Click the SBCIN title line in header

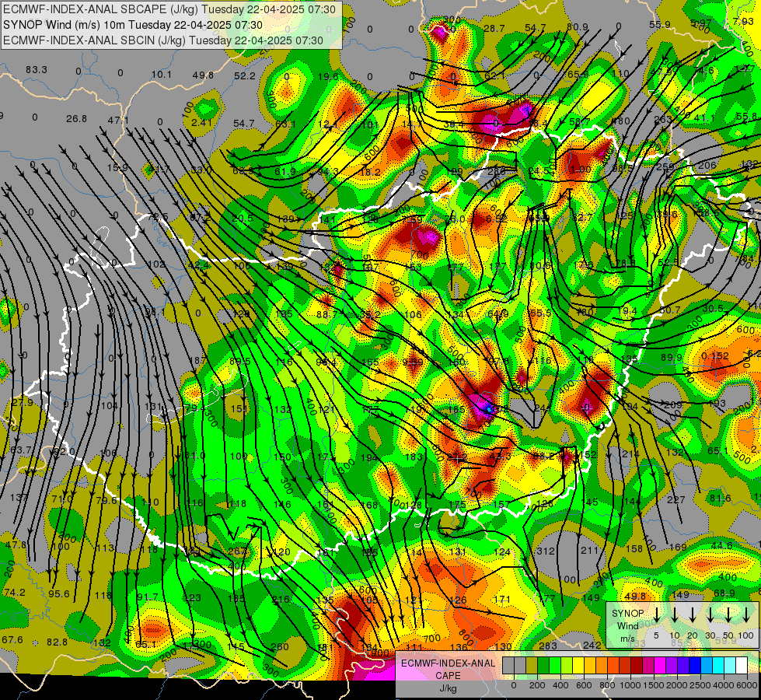163,40
